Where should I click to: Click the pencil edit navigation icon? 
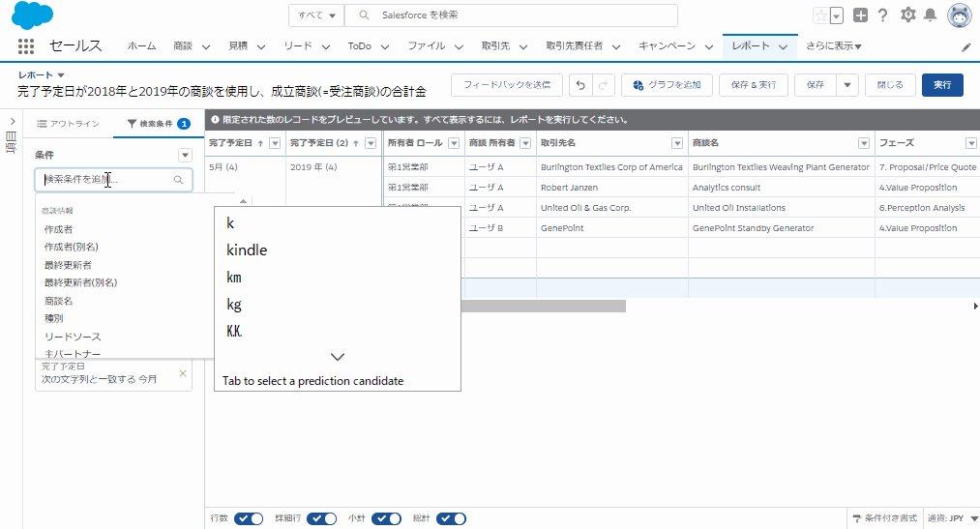point(965,46)
